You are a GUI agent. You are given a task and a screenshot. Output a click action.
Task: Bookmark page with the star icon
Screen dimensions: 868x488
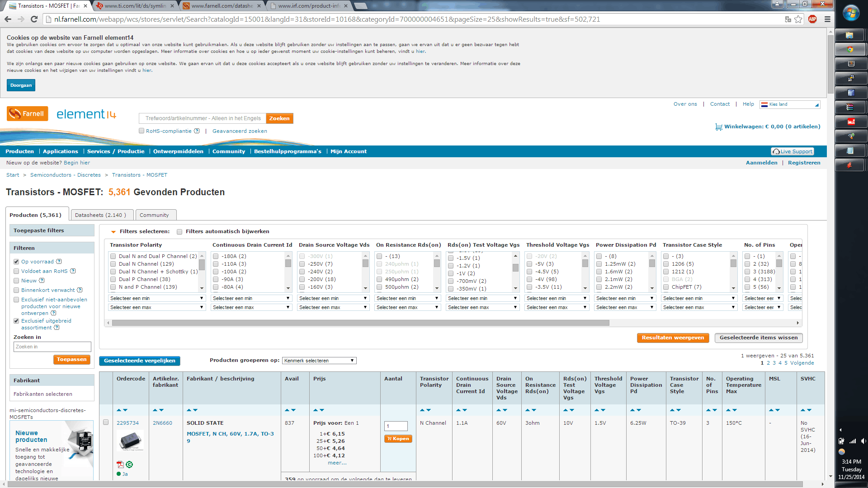point(798,19)
